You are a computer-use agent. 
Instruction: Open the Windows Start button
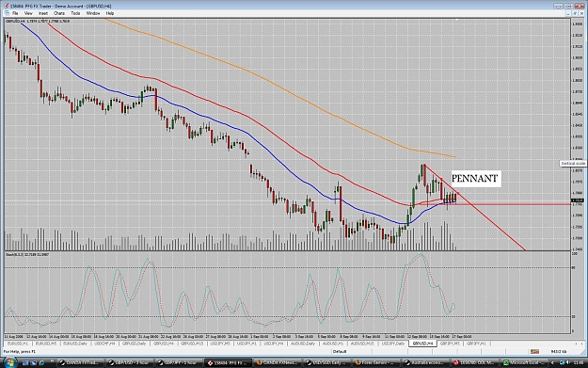tap(9, 362)
